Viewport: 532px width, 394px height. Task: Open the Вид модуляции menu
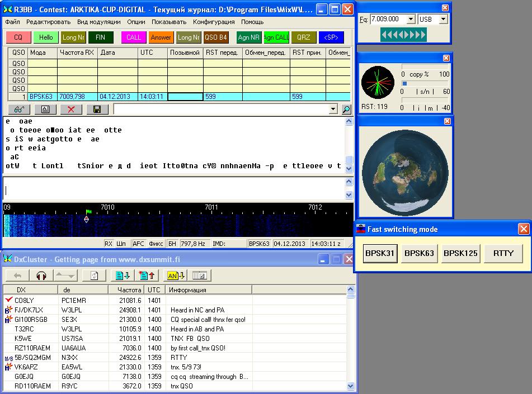pyautogui.click(x=98, y=22)
